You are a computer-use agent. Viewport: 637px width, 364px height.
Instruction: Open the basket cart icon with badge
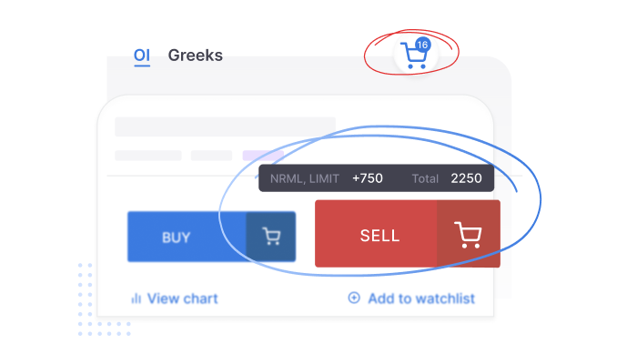(x=415, y=57)
